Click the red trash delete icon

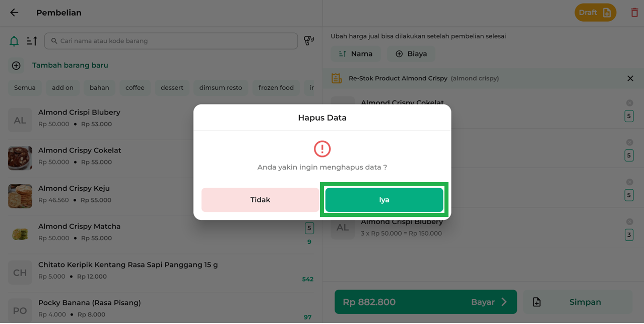634,13
